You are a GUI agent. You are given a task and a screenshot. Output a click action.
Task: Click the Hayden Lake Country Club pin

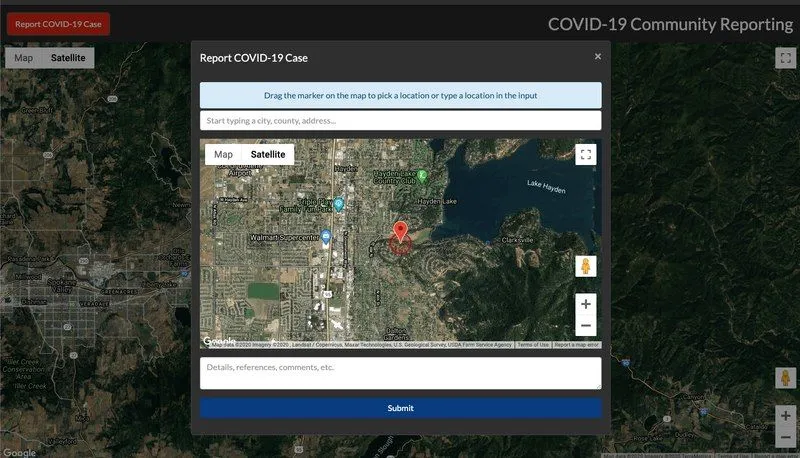[422, 176]
